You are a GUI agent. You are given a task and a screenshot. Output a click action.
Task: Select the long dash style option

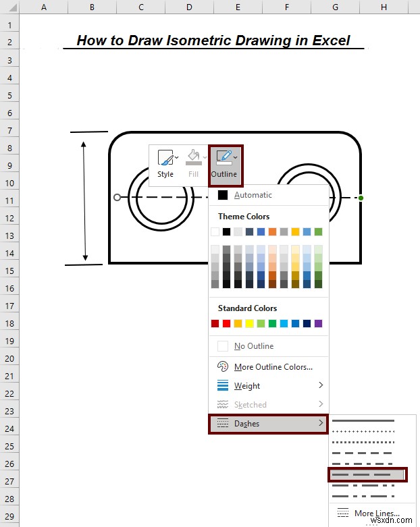(368, 474)
